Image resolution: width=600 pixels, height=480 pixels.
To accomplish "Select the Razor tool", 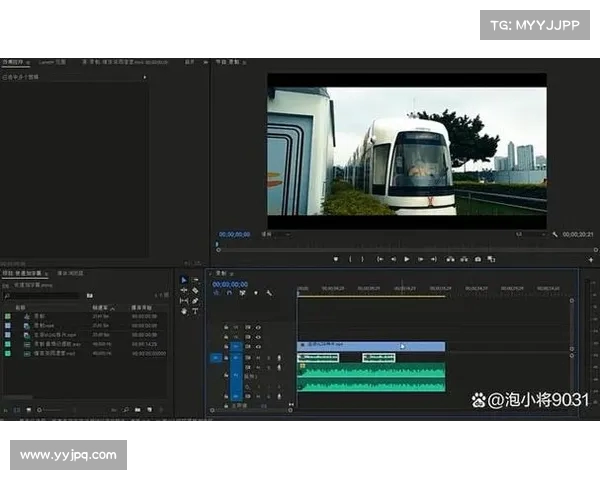I will (x=195, y=291).
